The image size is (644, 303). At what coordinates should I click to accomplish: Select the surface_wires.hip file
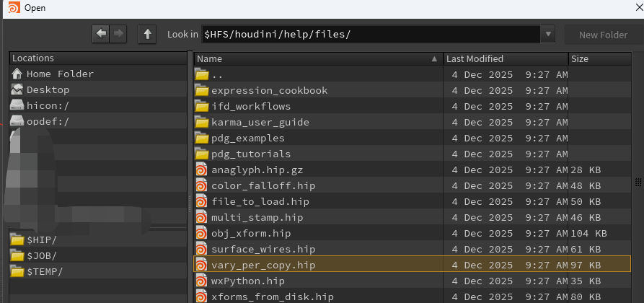pyautogui.click(x=412, y=250)
